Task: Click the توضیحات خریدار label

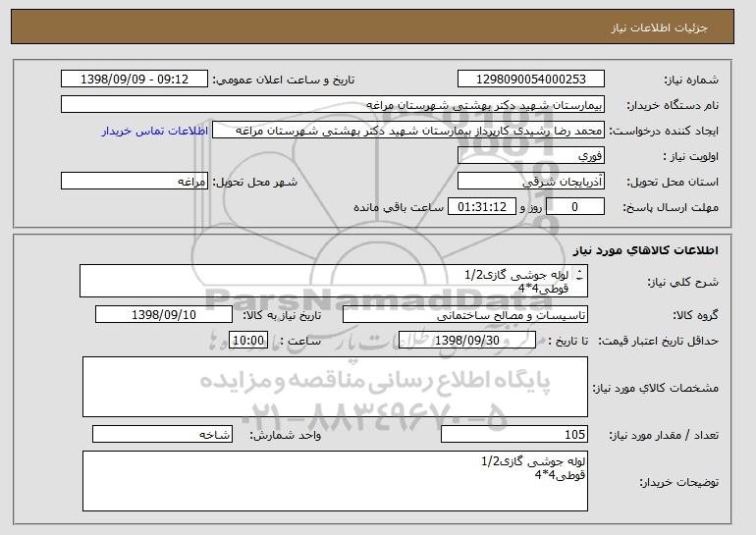Action: point(678,482)
